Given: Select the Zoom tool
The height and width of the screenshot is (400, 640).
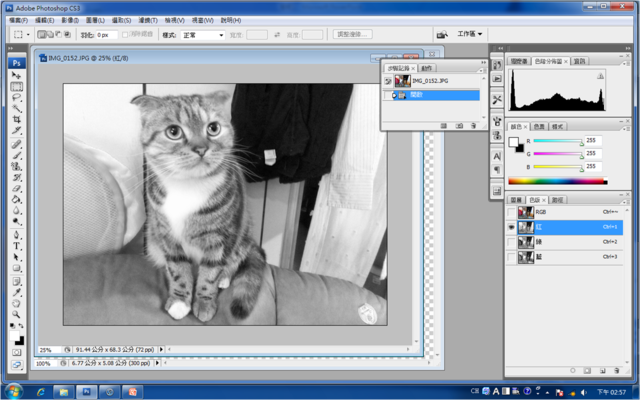Looking at the screenshot, I should point(16,314).
